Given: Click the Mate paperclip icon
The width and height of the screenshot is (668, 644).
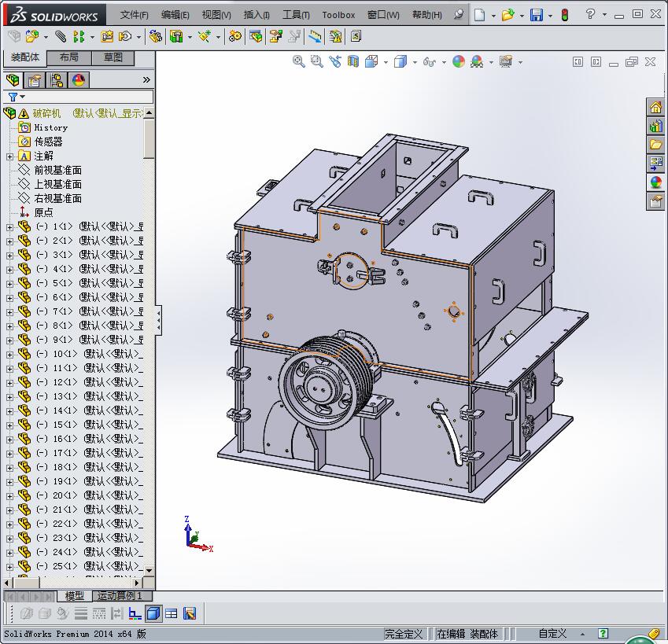Looking at the screenshot, I should pyautogui.click(x=61, y=37).
